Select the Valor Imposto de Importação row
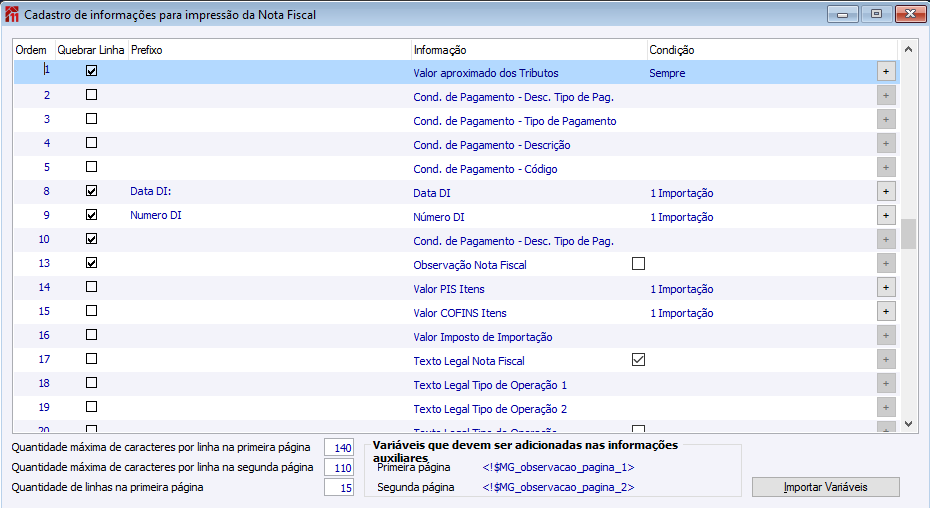 tap(482, 337)
